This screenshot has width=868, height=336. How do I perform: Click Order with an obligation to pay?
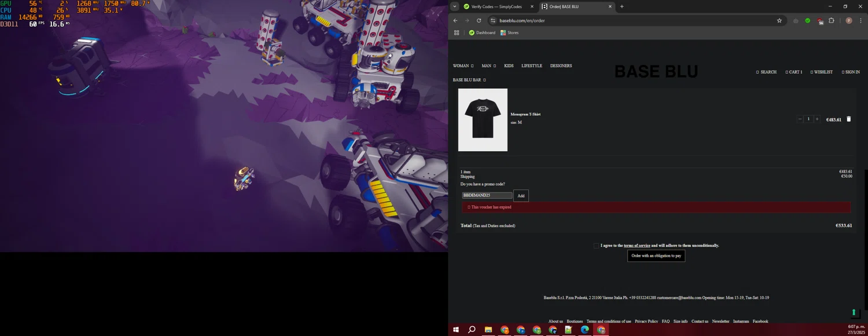[x=656, y=255]
